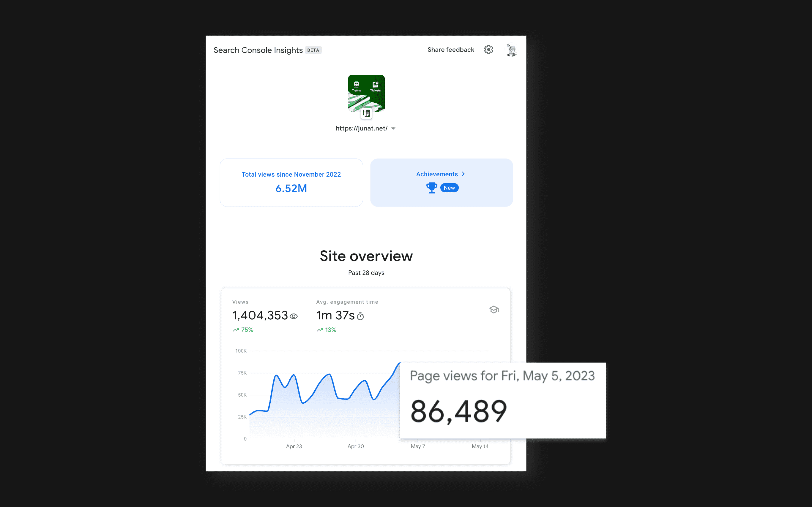Click the BETA badge

click(x=313, y=50)
